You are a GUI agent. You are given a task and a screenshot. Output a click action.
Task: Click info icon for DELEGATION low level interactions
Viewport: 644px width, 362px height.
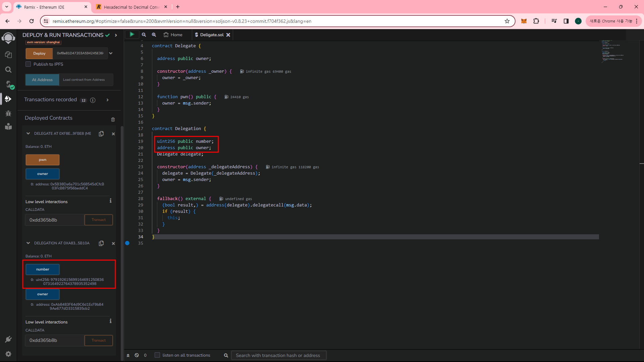[110, 321]
